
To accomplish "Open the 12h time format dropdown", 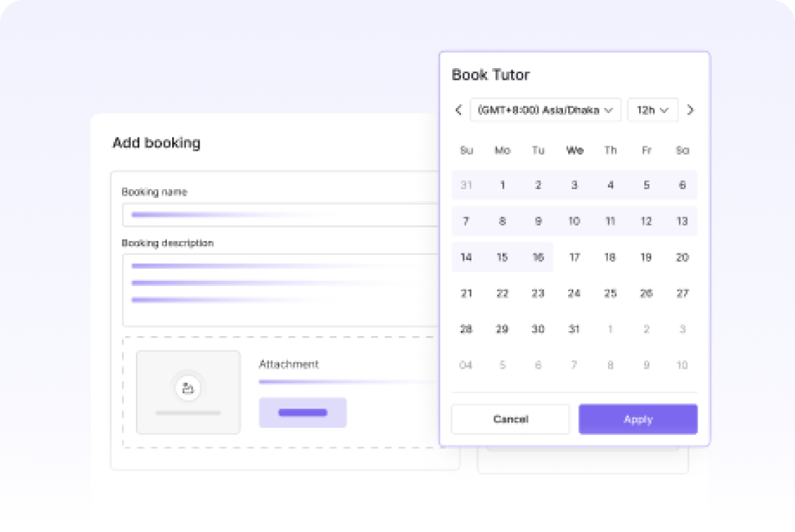I will tap(652, 110).
